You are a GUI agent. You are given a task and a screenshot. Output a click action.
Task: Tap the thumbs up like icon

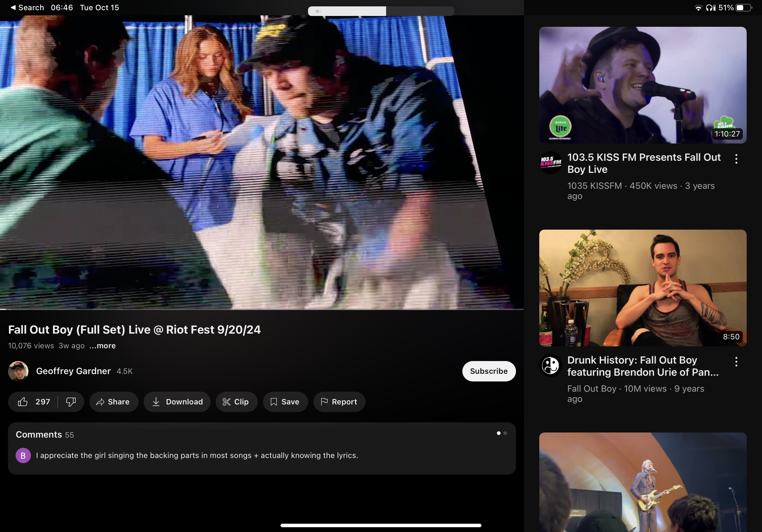[23, 402]
